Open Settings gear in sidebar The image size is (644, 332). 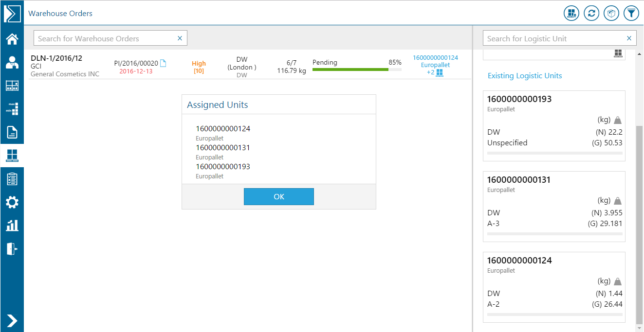[x=12, y=202]
